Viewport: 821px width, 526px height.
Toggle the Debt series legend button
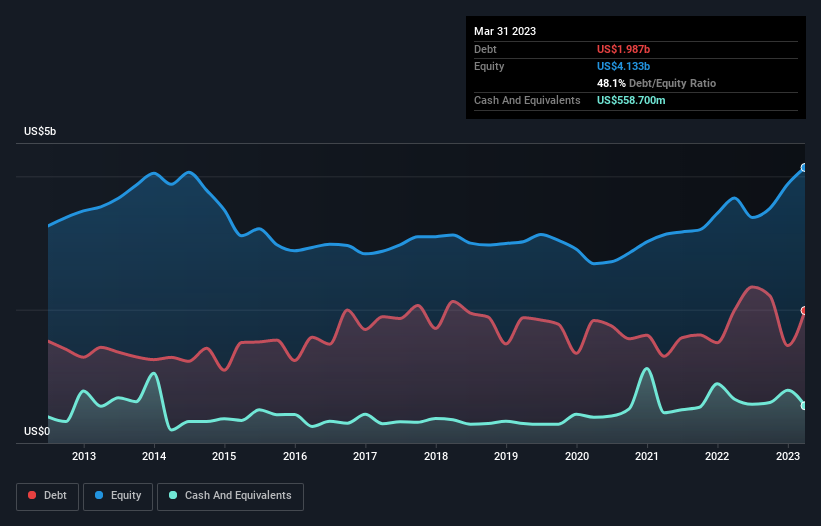tap(48, 496)
